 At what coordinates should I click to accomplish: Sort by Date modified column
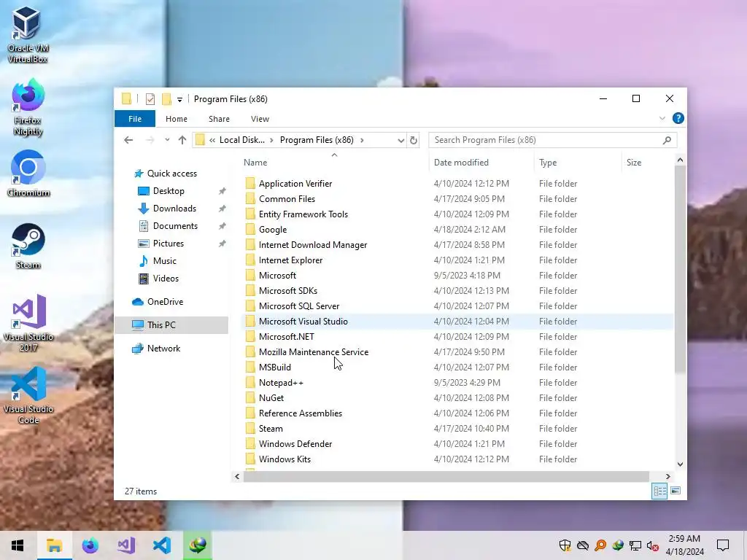click(x=461, y=163)
